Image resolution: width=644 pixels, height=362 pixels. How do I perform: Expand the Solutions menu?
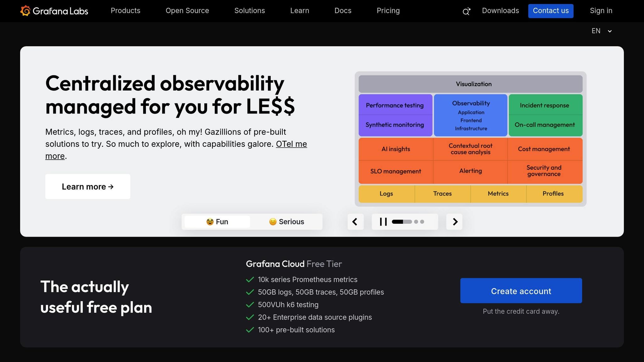pos(249,11)
